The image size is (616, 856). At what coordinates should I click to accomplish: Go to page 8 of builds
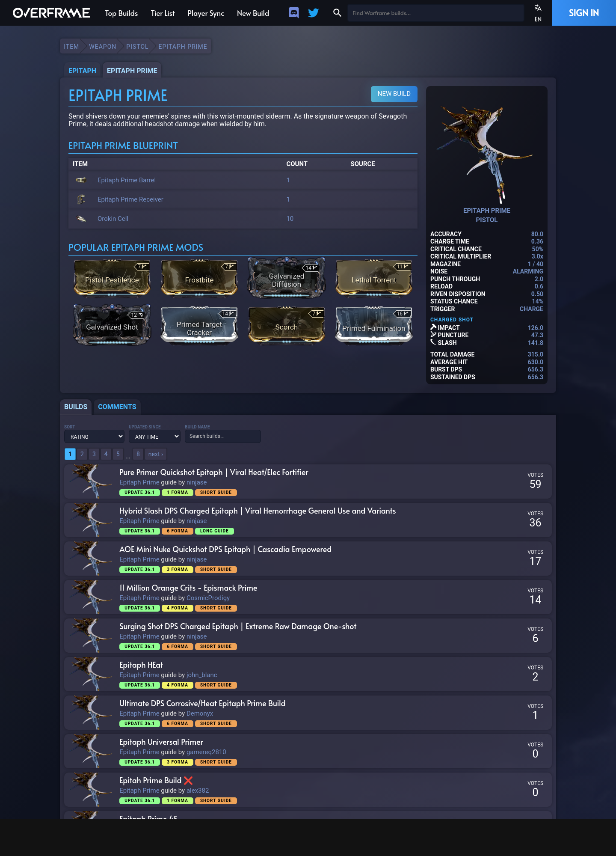(x=138, y=454)
